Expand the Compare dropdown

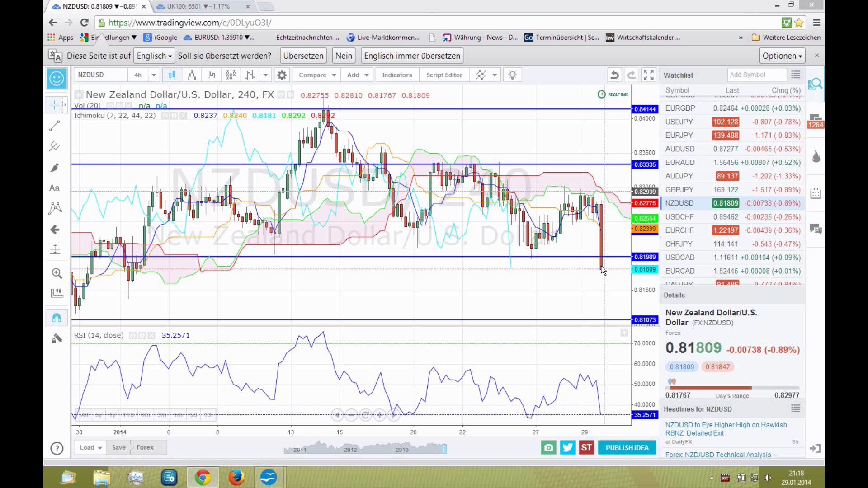(x=334, y=75)
